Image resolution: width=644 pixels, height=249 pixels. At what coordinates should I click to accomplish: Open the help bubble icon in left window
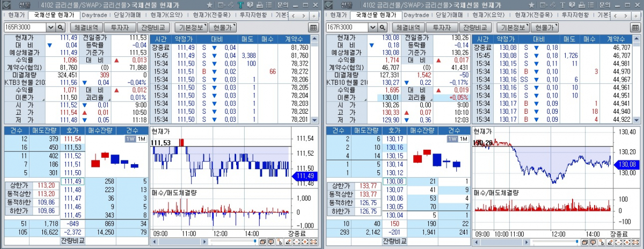coord(250,5)
